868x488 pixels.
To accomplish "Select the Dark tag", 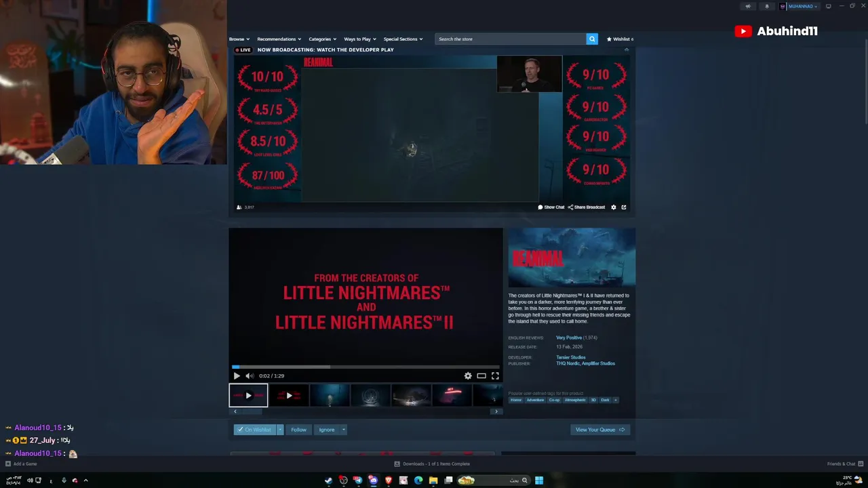I will click(x=605, y=400).
